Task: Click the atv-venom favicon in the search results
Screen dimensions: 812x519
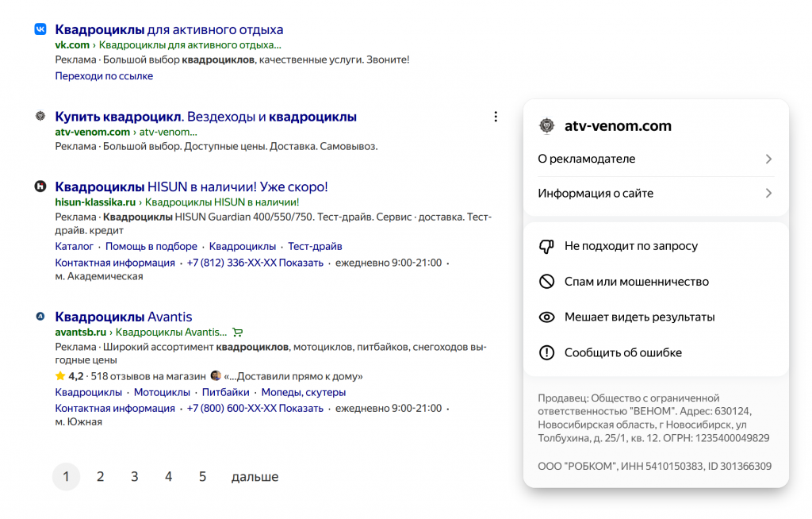Action: click(x=40, y=116)
